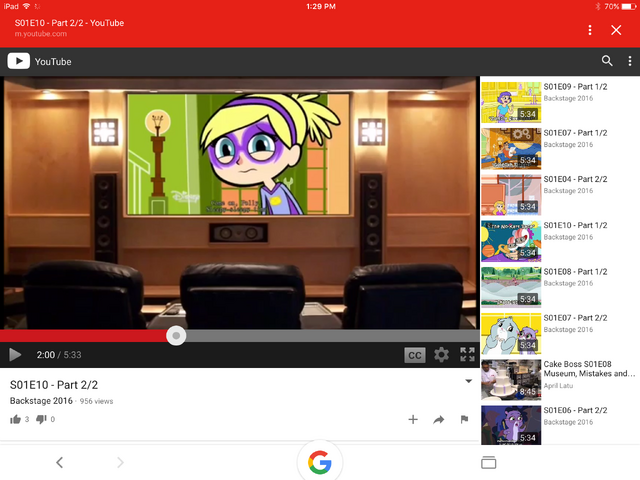Enter fullscreen mode
Image resolution: width=640 pixels, height=480 pixels.
[467, 355]
